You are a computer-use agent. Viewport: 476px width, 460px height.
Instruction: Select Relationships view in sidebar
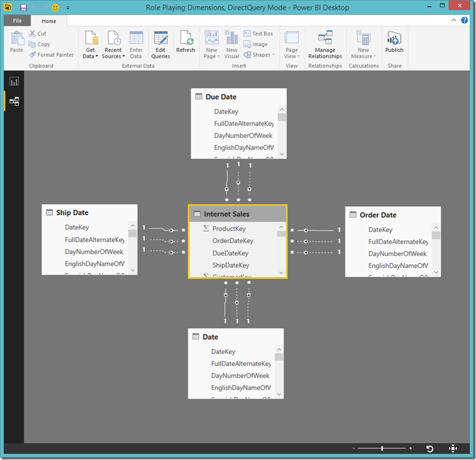tap(14, 101)
